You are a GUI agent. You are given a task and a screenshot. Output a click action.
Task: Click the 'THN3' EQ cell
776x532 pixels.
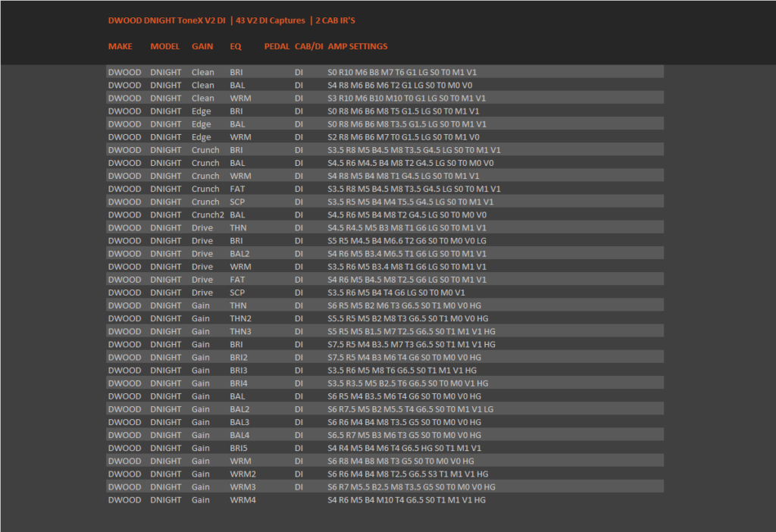240,331
